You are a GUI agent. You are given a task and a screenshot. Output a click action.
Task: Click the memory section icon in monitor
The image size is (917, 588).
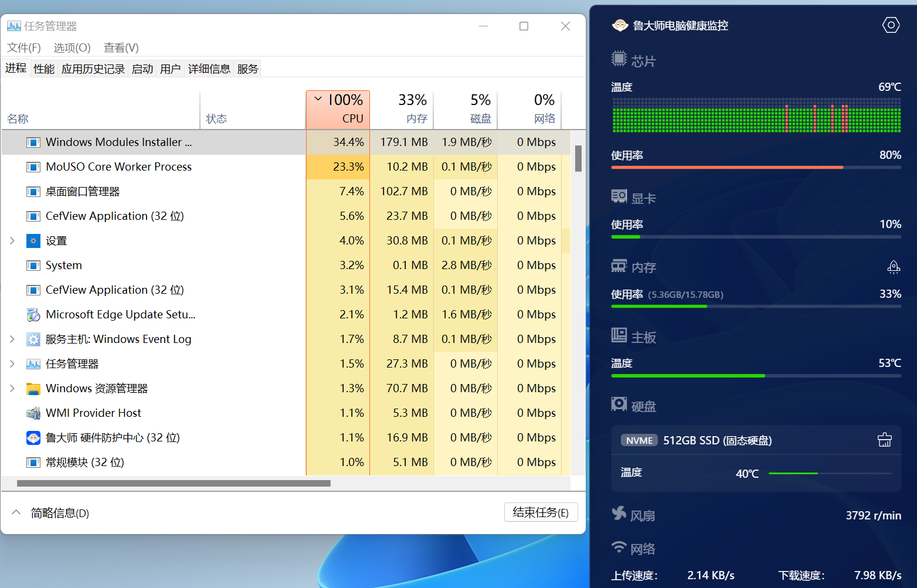619,266
